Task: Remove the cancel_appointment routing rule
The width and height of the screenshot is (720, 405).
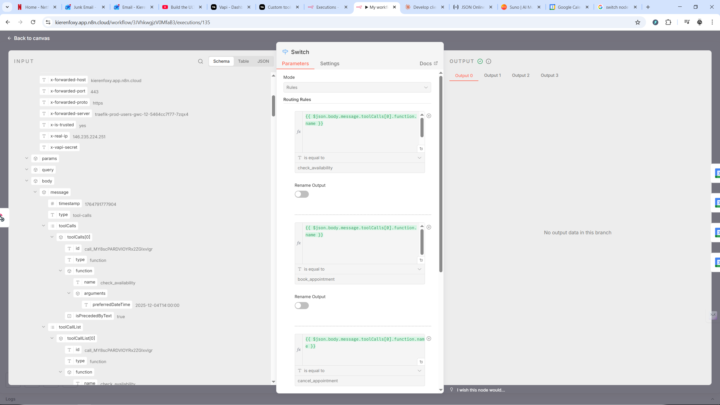Action: tap(429, 339)
